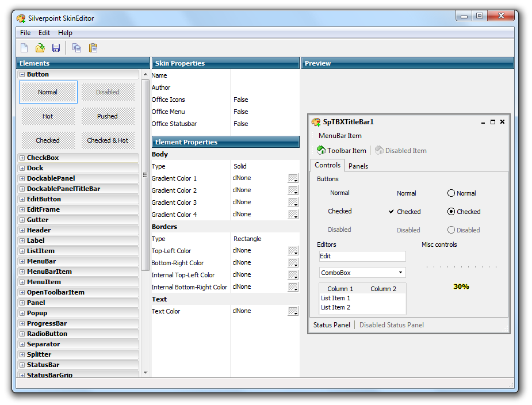
Task: Open the Edit menu
Action: point(44,33)
